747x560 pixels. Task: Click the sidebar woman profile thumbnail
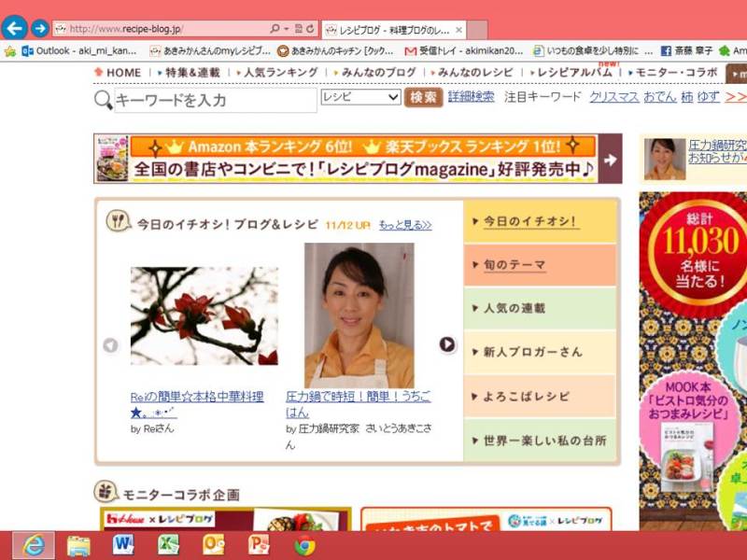click(665, 159)
